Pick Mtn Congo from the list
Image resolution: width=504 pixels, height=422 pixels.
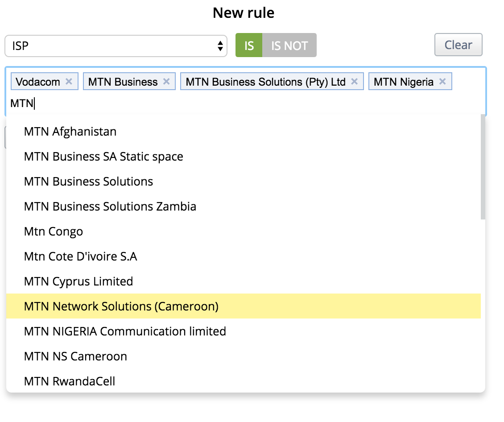(244, 232)
